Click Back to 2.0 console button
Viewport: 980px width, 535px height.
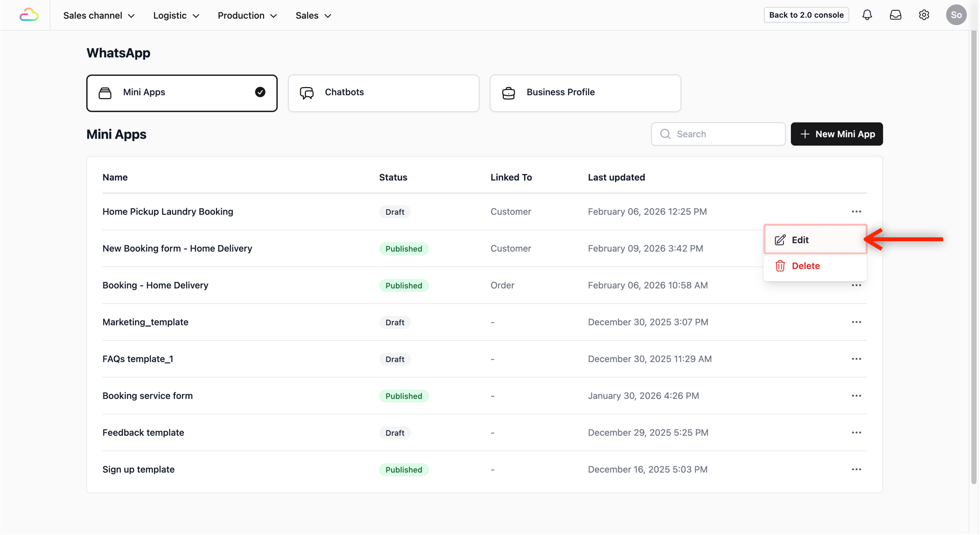806,15
